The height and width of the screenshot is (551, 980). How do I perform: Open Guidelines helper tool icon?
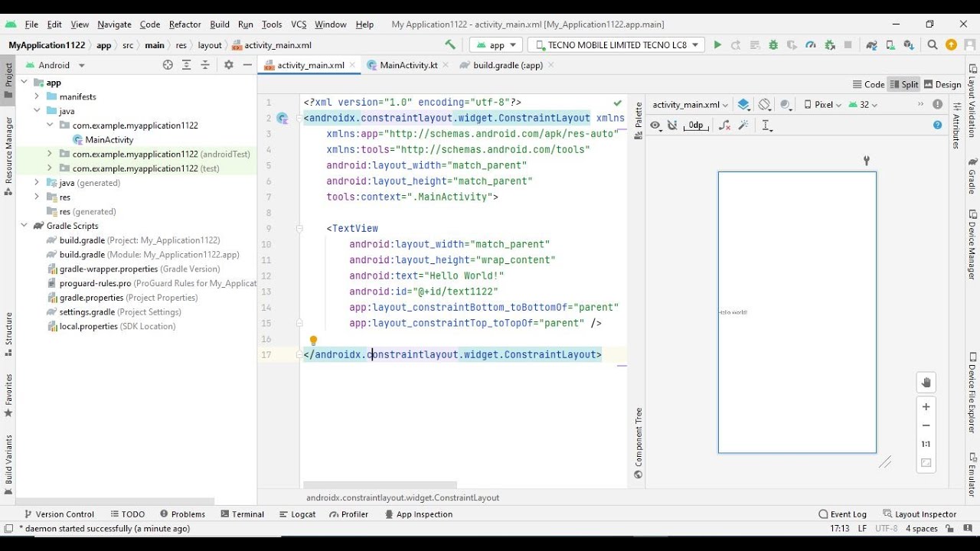click(767, 126)
